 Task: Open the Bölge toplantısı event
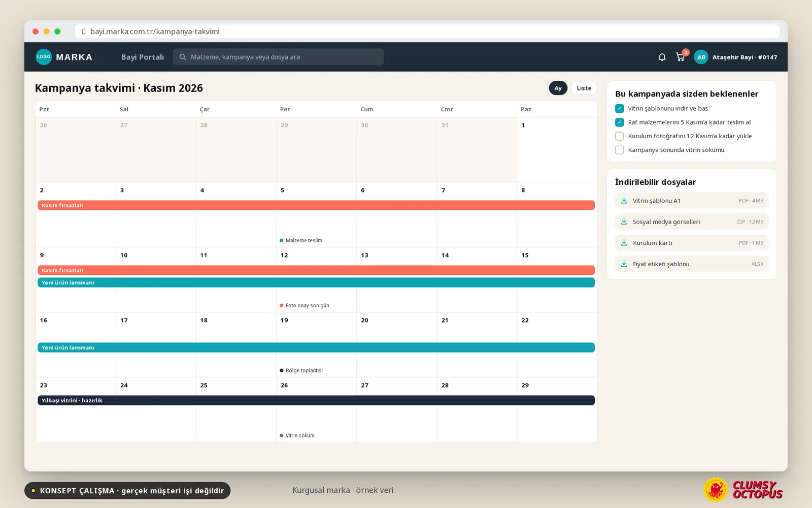click(301, 370)
